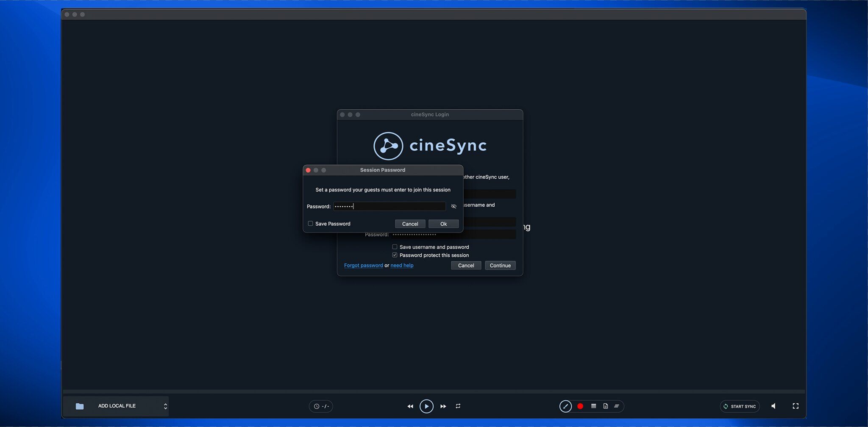Click the rewind button
868x427 pixels.
(410, 406)
